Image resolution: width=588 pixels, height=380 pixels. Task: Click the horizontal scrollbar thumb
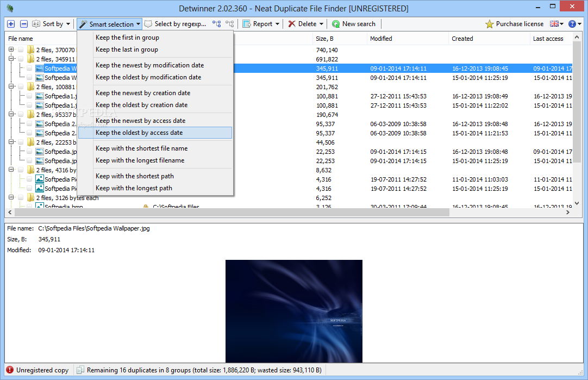point(232,213)
